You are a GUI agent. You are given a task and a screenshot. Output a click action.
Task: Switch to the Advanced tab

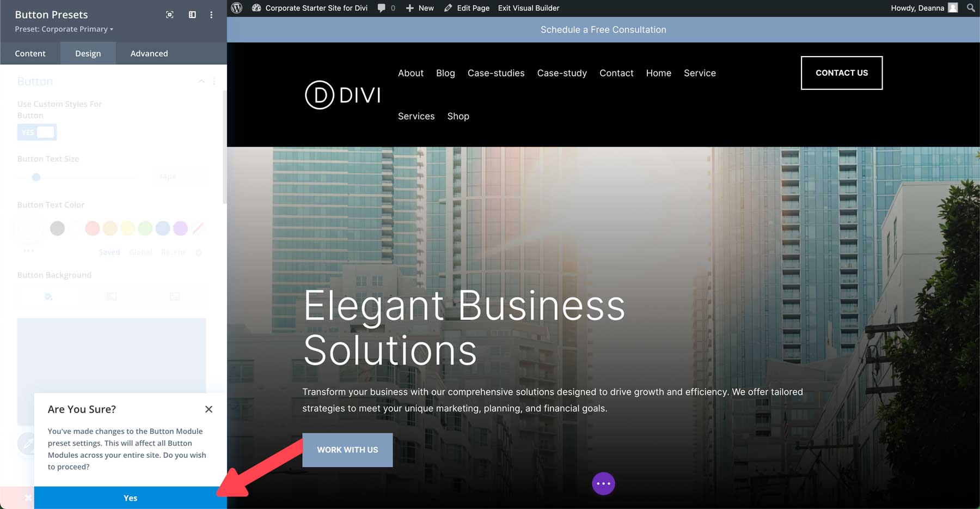pyautogui.click(x=149, y=53)
